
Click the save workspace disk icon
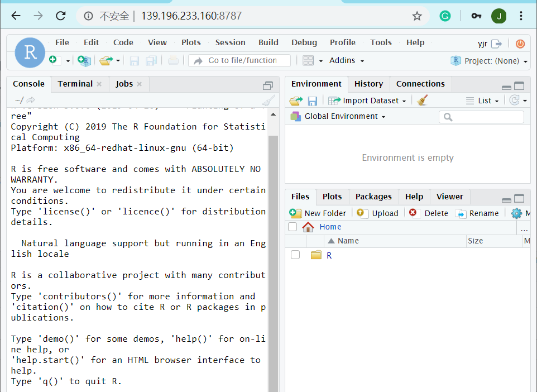[313, 101]
